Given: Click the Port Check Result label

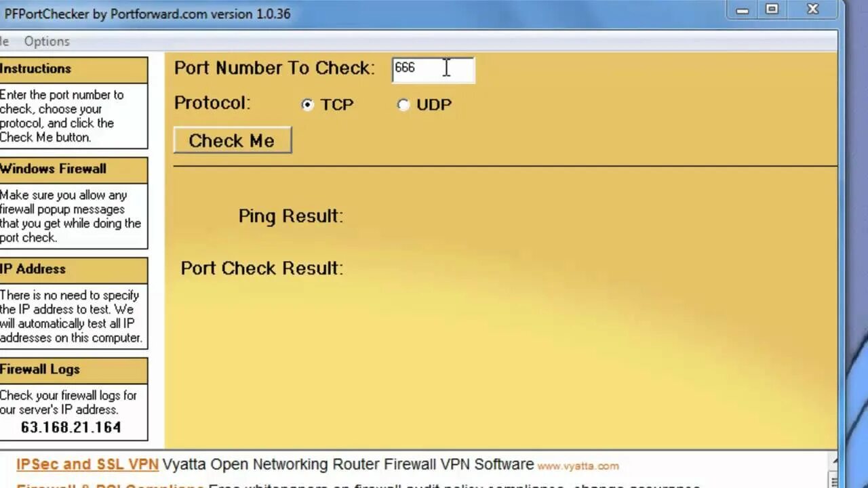Looking at the screenshot, I should (x=262, y=268).
